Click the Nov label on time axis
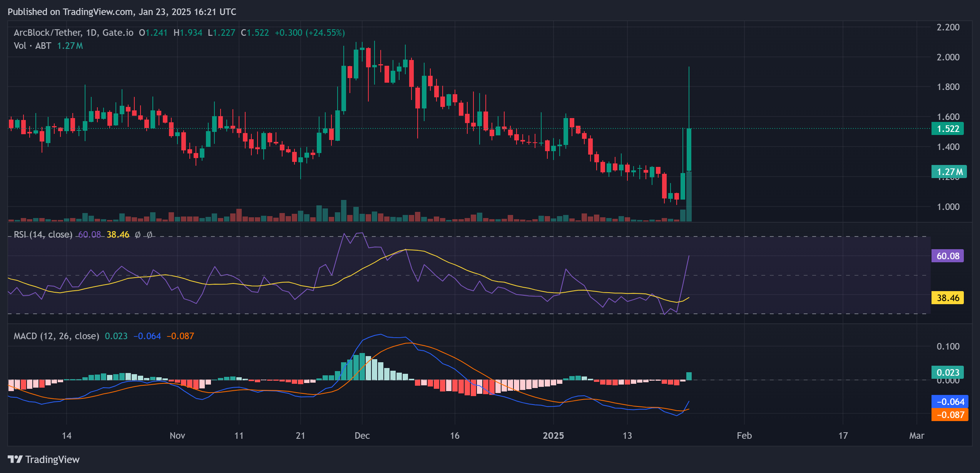The width and height of the screenshot is (980, 473). [177, 436]
